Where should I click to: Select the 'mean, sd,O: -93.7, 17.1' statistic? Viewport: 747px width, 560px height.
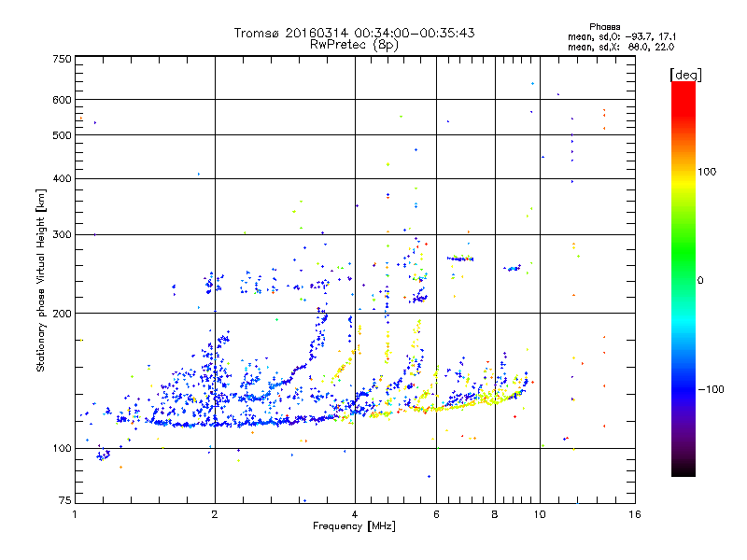(x=621, y=36)
